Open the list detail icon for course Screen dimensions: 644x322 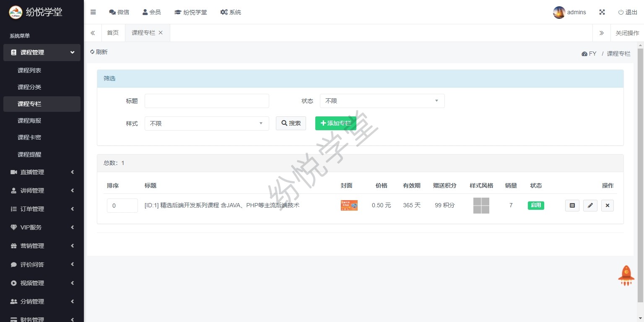(x=572, y=206)
